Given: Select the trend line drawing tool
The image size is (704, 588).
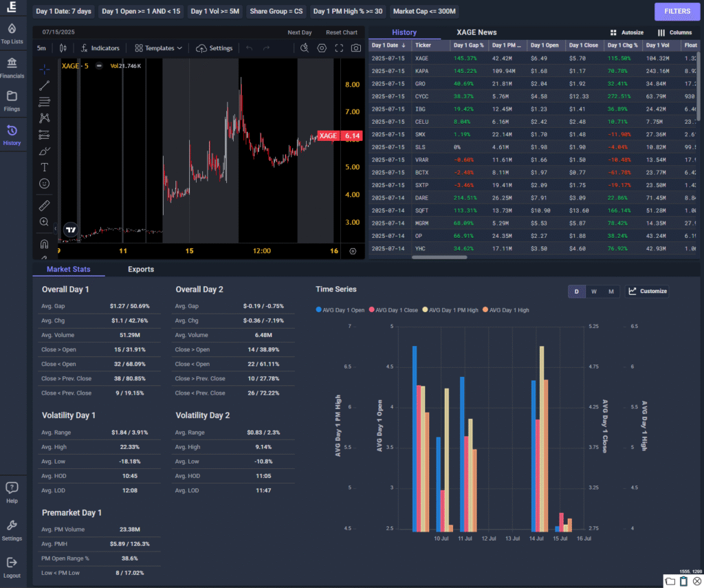Looking at the screenshot, I should coord(44,85).
